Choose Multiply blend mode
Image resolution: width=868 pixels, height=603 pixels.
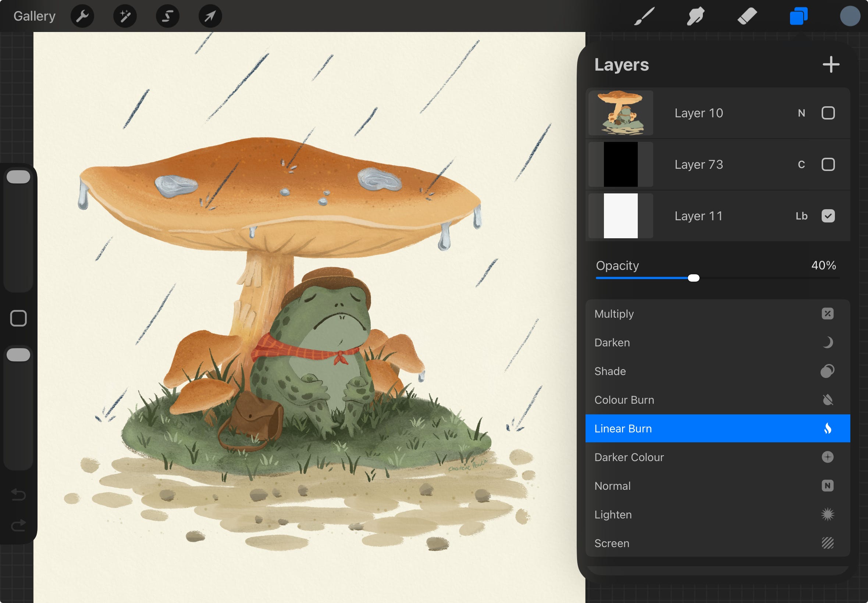tap(717, 314)
